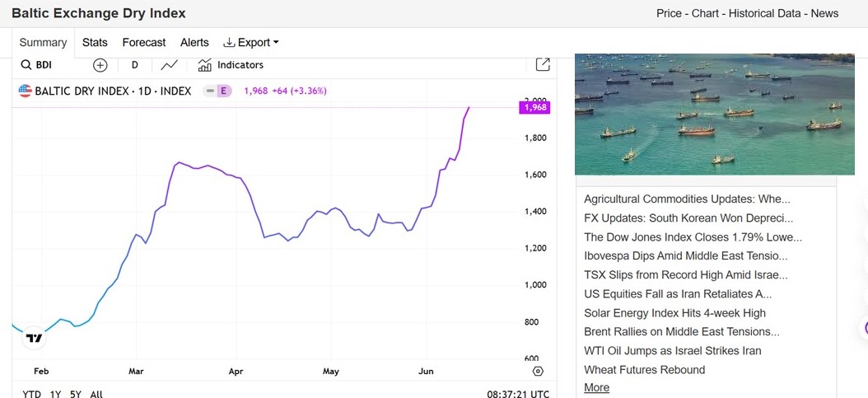Collapse the legend using the minus toggle
Image resolution: width=868 pixels, height=398 pixels.
click(x=210, y=91)
